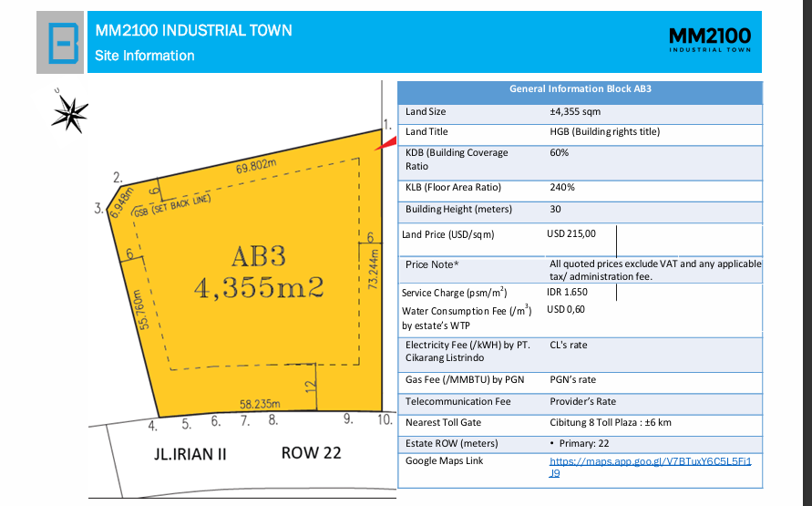Image resolution: width=812 pixels, height=506 pixels.
Task: Select 'Cibitung 8 Toll Plaza : ±6 km'
Action: pos(611,423)
